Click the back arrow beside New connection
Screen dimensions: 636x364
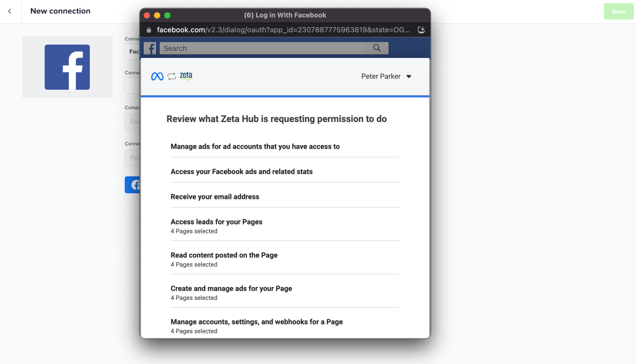[x=10, y=11]
